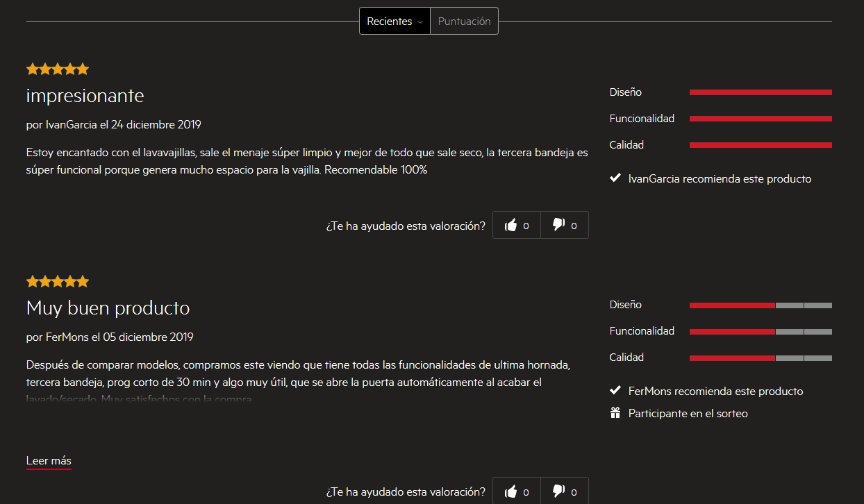Click the star rating above 'Muy buen producto'
This screenshot has width=864, height=504.
point(58,281)
